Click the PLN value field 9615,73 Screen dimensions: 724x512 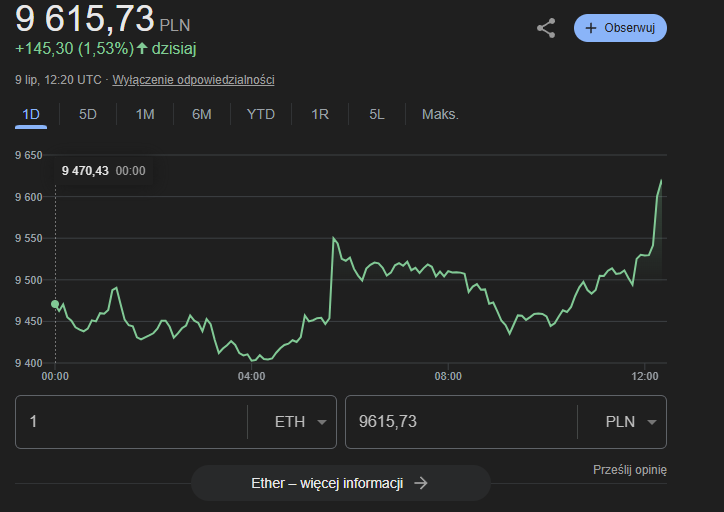coord(460,422)
